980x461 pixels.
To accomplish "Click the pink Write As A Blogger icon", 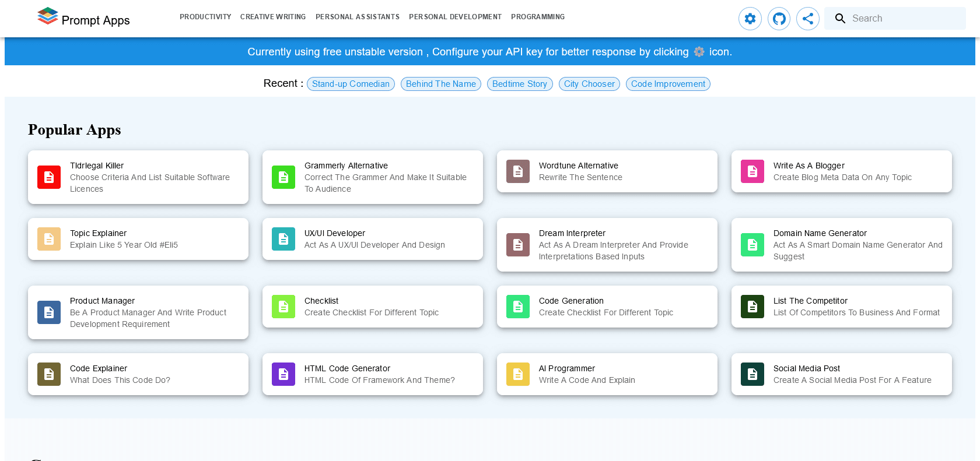I will (752, 171).
